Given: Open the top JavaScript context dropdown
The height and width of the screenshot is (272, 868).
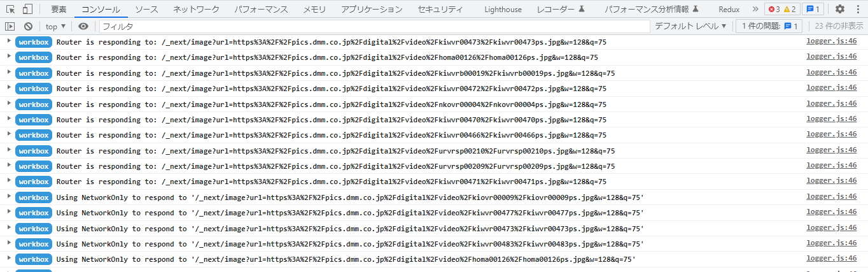Looking at the screenshot, I should coord(55,26).
